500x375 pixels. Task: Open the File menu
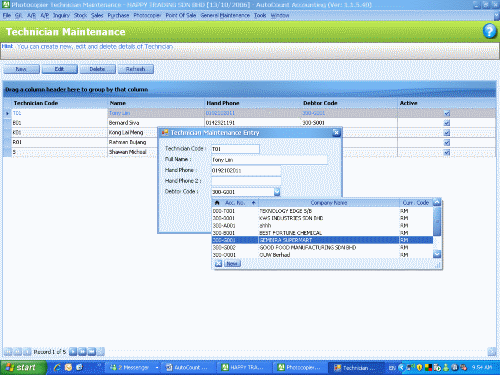[7, 15]
